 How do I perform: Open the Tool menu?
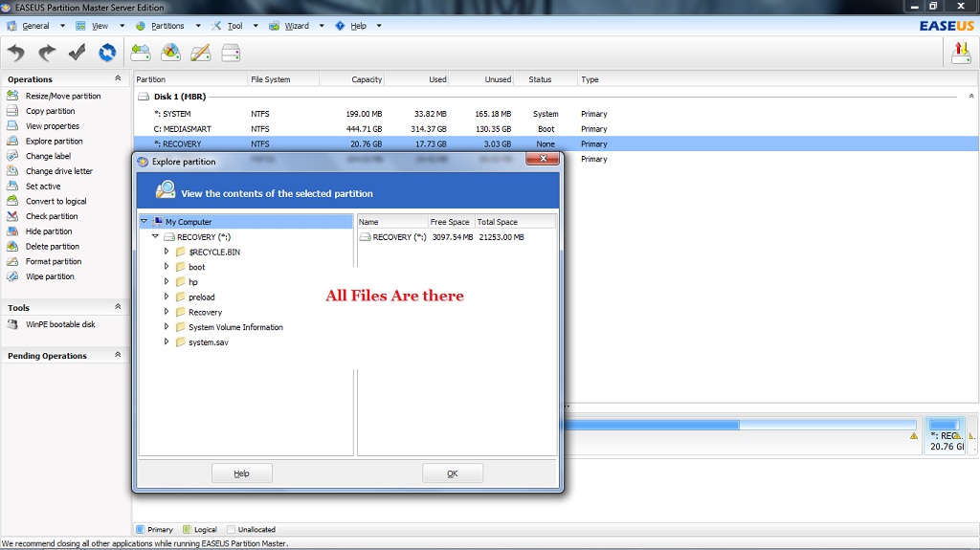(x=235, y=26)
